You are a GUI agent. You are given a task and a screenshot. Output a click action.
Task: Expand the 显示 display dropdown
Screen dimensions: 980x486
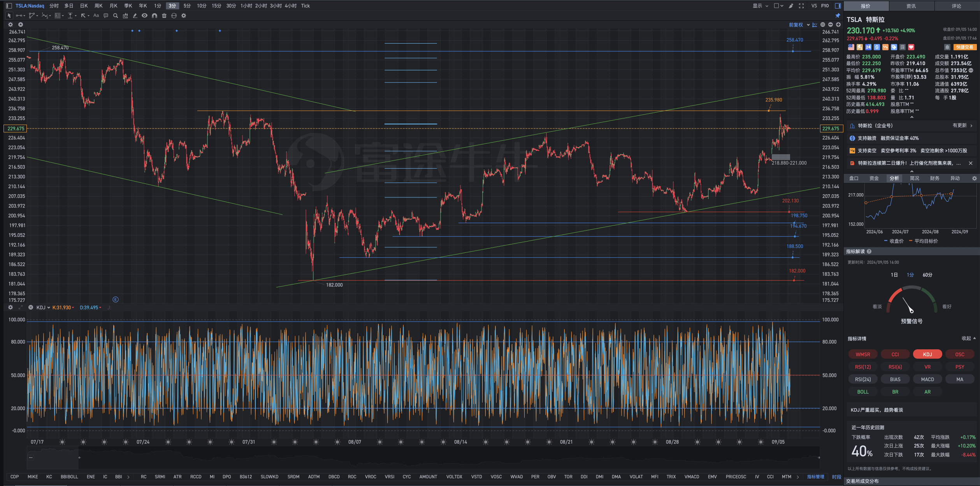click(x=760, y=6)
